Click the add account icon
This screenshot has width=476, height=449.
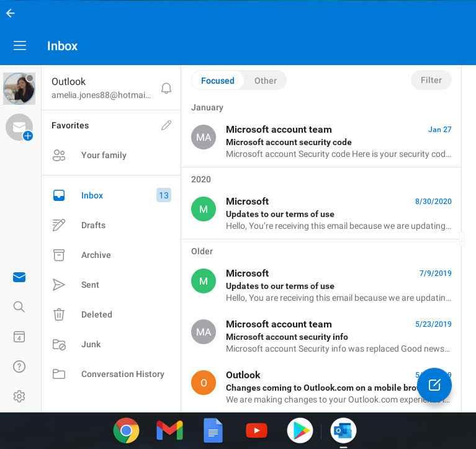pyautogui.click(x=19, y=127)
